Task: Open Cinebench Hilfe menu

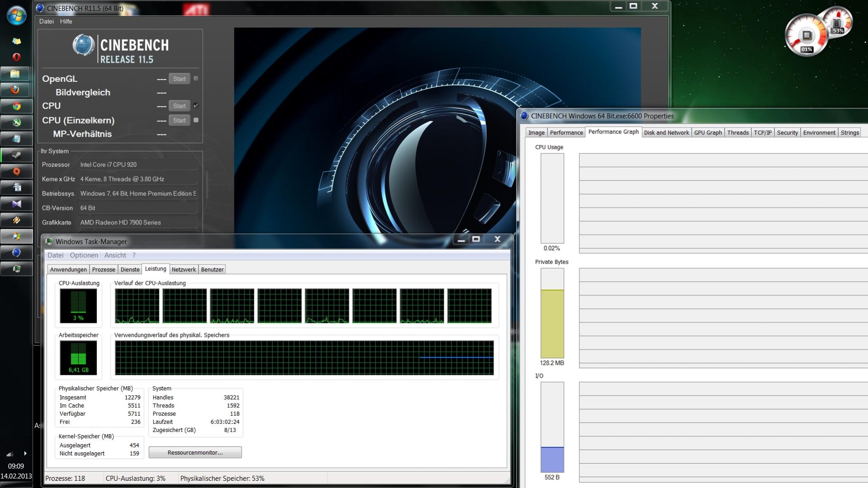Action: [x=66, y=21]
